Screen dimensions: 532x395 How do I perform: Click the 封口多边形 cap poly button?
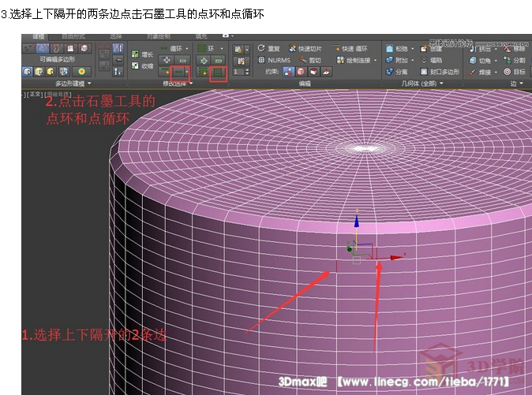coord(440,72)
